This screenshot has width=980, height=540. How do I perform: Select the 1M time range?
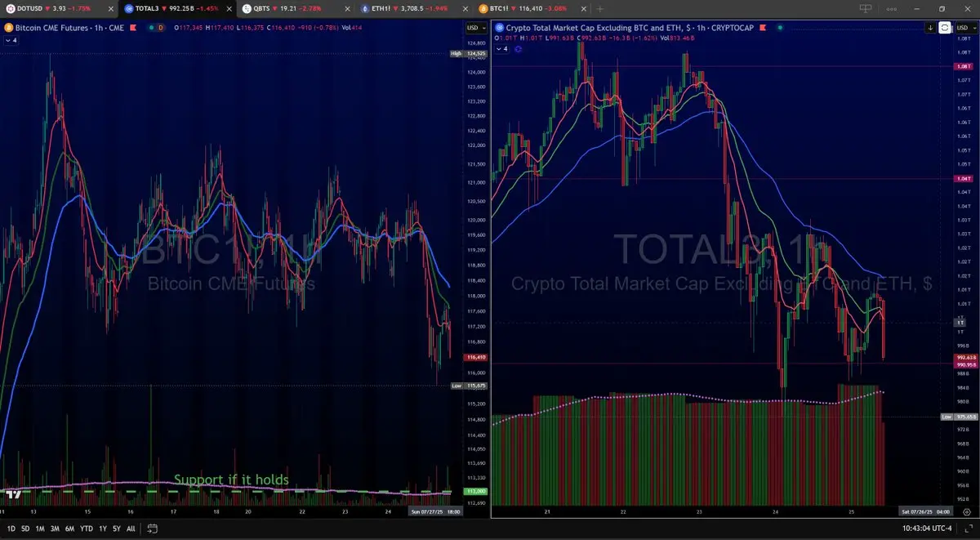tap(40, 529)
